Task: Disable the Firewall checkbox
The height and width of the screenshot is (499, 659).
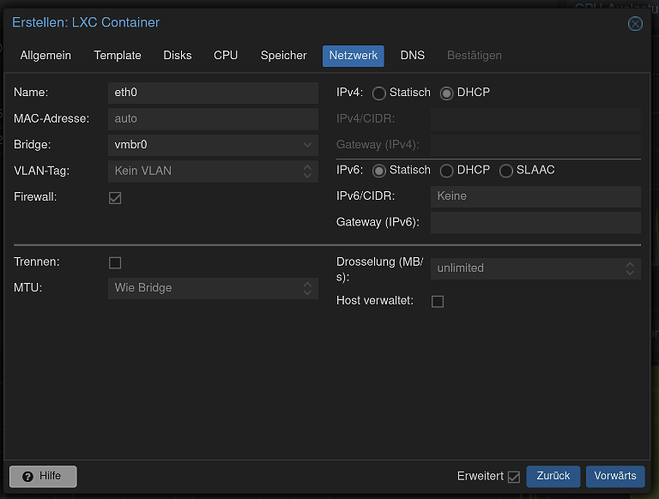Action: click(115, 198)
